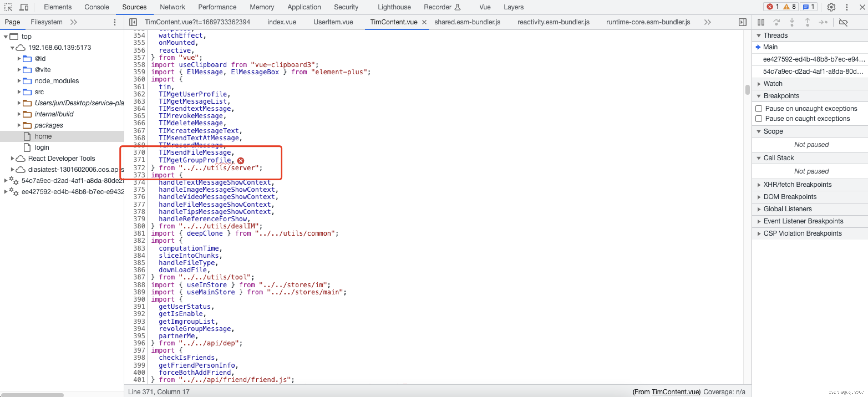
Task: Expand the node_modules folder
Action: point(19,81)
